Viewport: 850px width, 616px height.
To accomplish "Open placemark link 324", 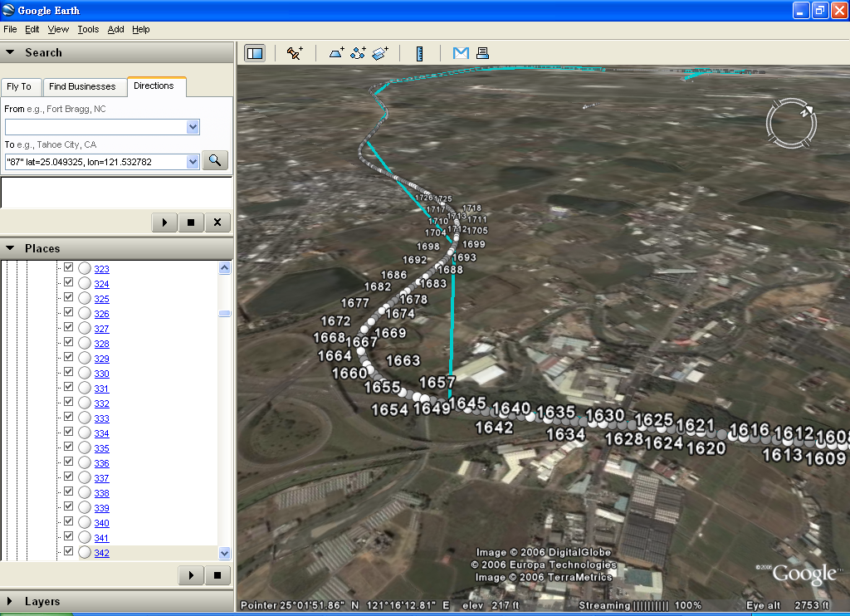I will (101, 284).
